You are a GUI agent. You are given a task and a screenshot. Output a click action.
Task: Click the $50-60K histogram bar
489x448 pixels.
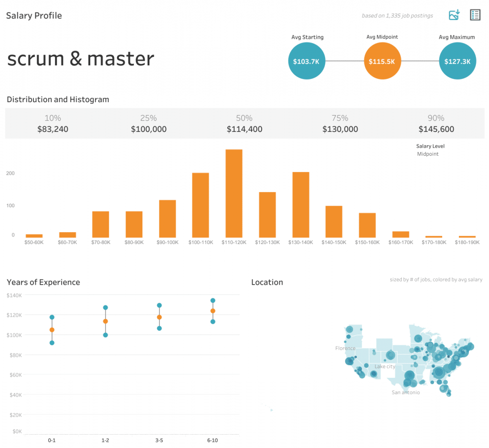coord(34,236)
